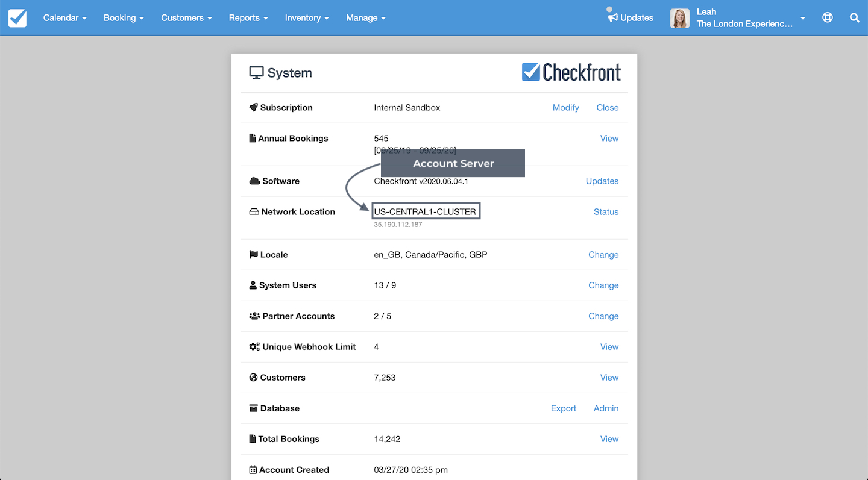The image size is (868, 480).
Task: Click Updates link in Software row
Action: pos(602,181)
